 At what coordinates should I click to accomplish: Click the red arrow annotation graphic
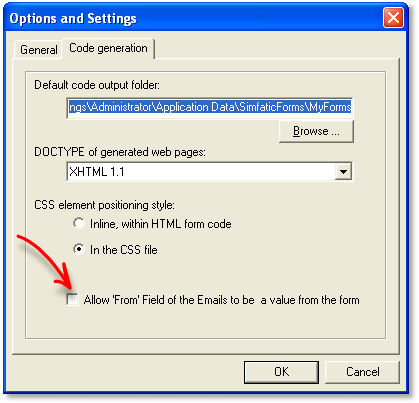(x=45, y=262)
